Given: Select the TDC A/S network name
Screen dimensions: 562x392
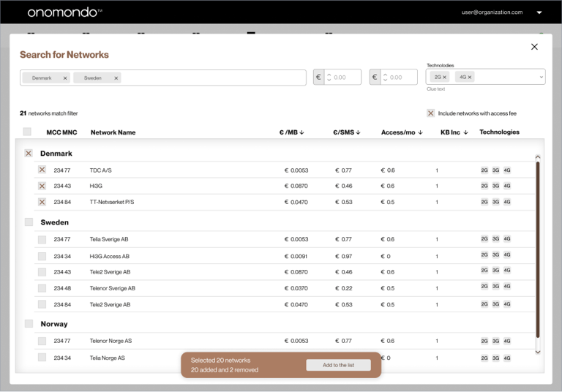Looking at the screenshot, I should (x=100, y=170).
